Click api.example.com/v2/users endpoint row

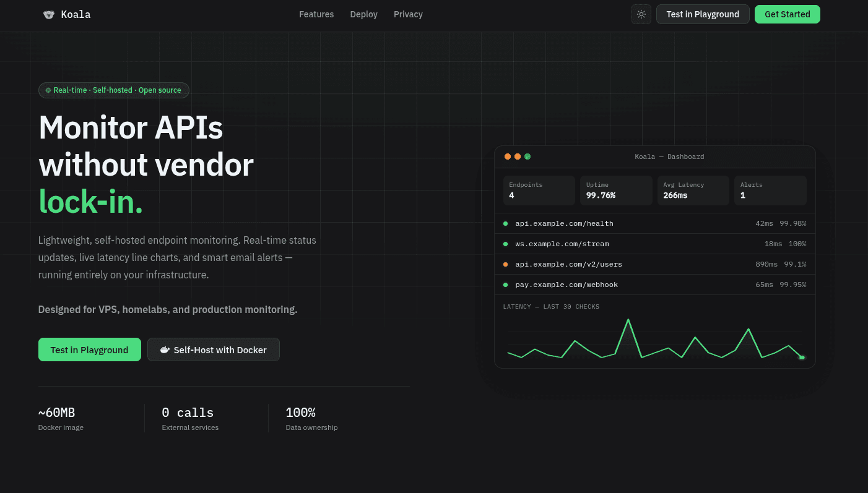(654, 264)
